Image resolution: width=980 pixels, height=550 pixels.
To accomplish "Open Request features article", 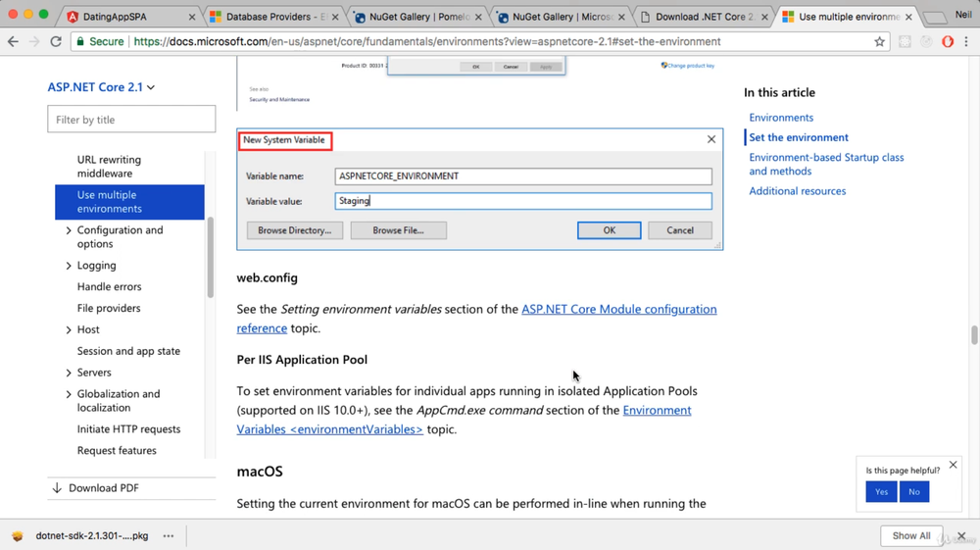I will click(x=117, y=450).
